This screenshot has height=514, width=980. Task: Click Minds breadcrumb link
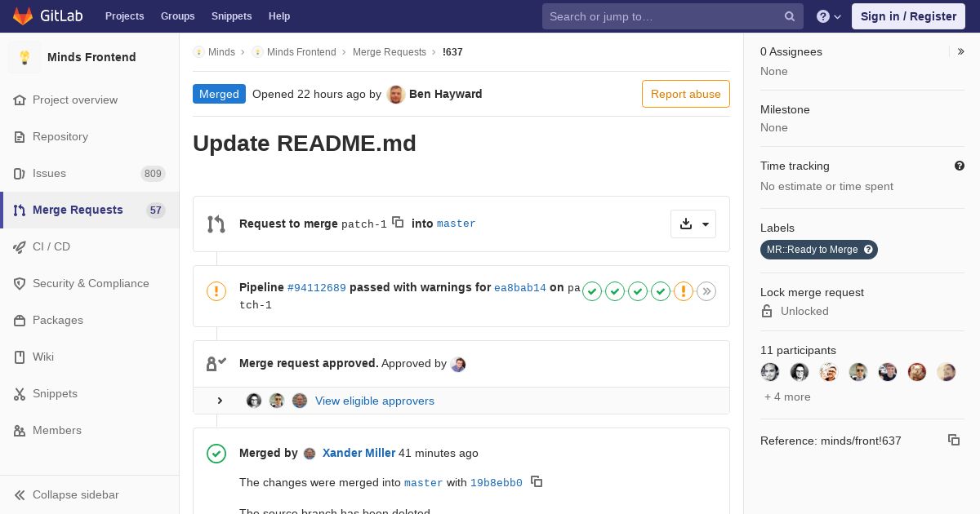[x=221, y=52]
